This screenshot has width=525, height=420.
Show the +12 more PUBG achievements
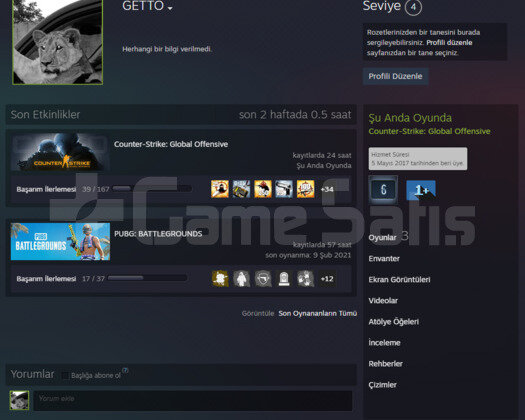coord(327,279)
